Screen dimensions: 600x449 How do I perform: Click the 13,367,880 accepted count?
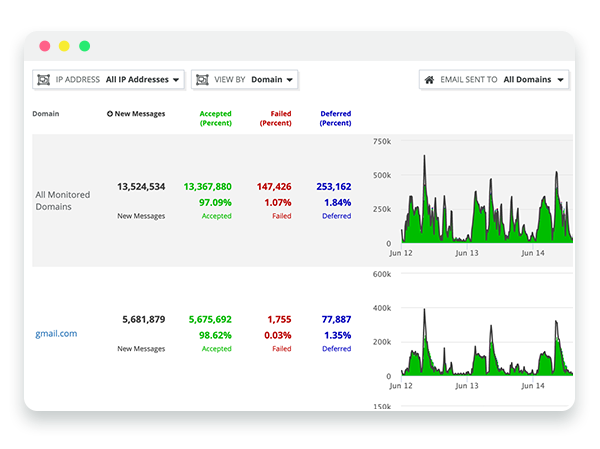point(208,186)
